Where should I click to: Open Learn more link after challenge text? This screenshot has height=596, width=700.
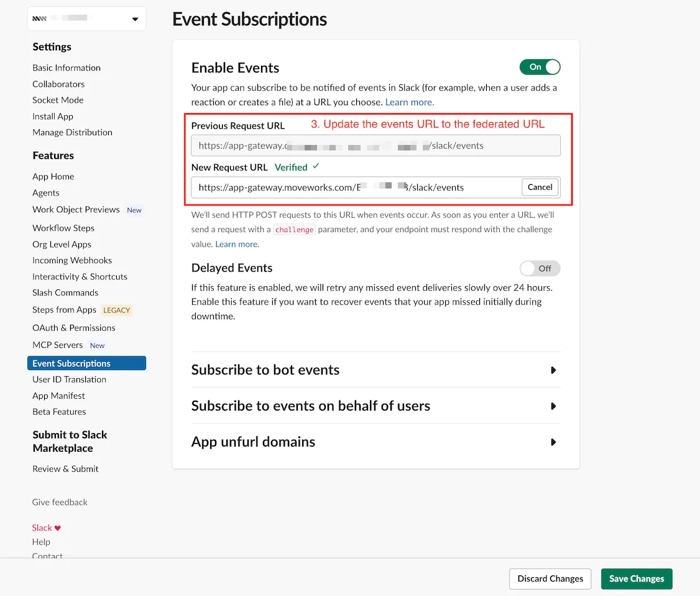(237, 244)
